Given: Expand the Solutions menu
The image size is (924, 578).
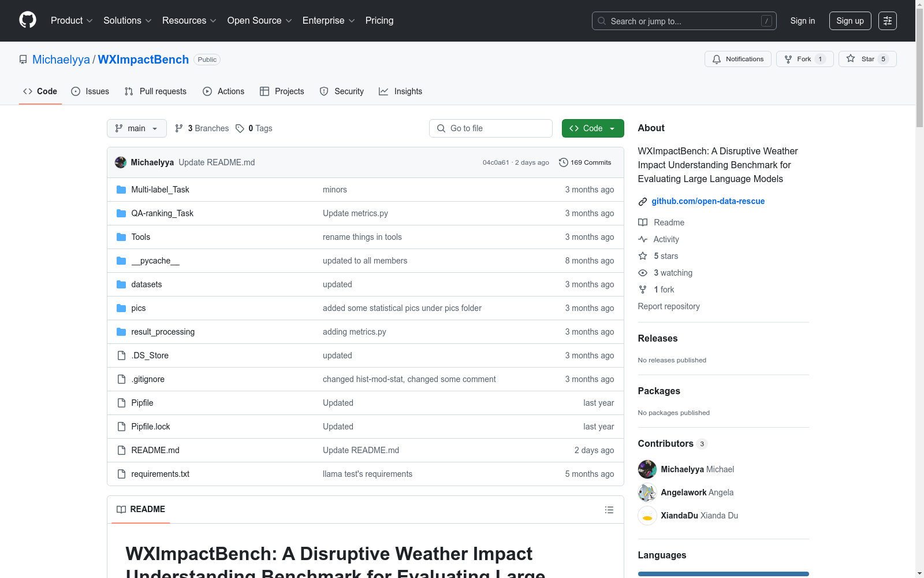Looking at the screenshot, I should click(x=128, y=21).
